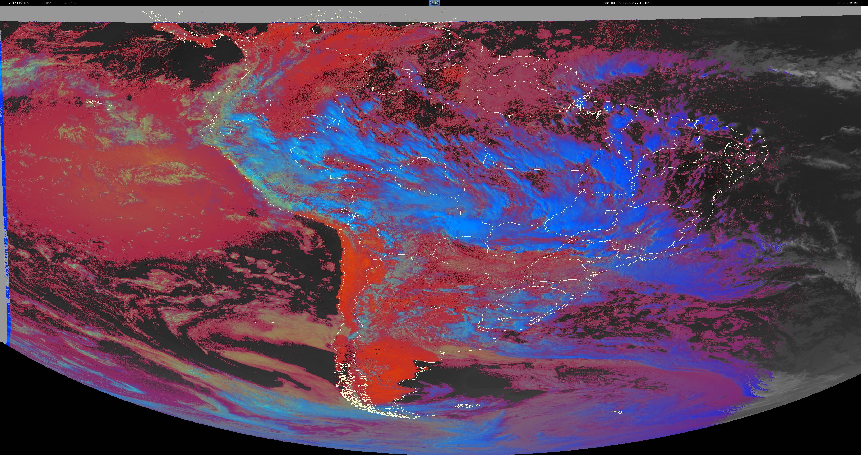
Task: Click the CPTEC logo in header
Action: (x=434, y=3)
